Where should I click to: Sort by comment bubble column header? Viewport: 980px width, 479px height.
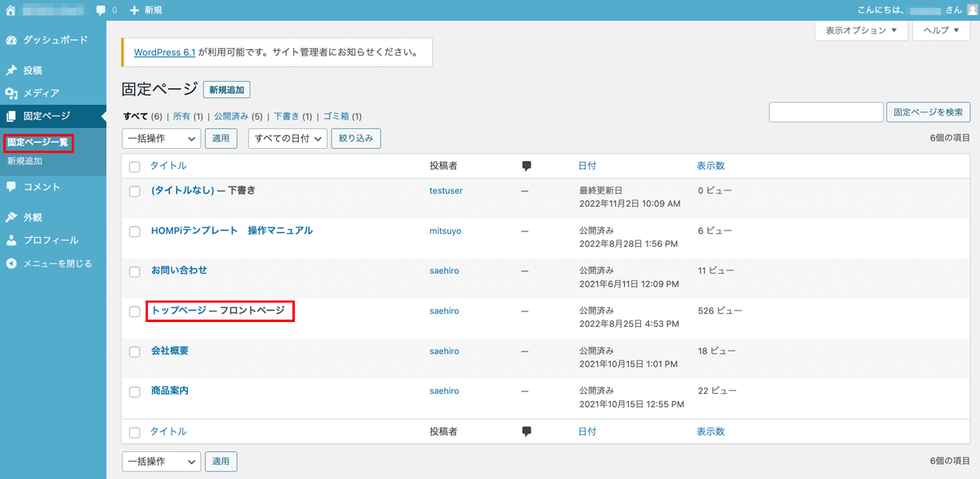(x=526, y=166)
